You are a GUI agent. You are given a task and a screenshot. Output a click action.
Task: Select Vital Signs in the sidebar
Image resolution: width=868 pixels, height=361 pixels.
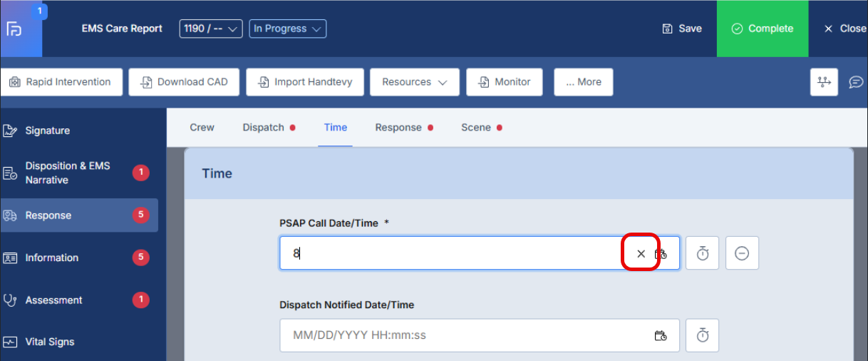pos(50,342)
